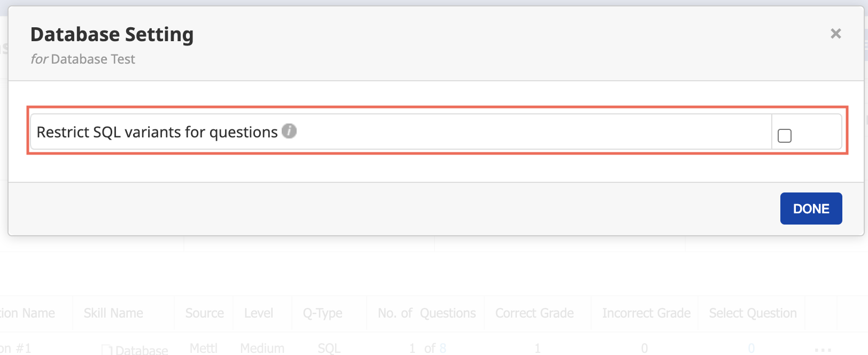The image size is (868, 355).
Task: Click the Restrict SQL variants for questions label
Action: tap(157, 132)
